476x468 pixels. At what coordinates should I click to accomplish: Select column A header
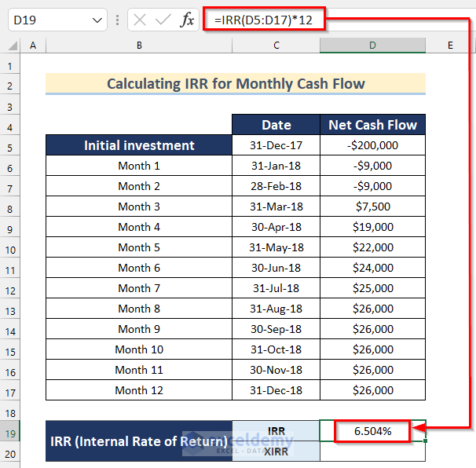point(33,46)
